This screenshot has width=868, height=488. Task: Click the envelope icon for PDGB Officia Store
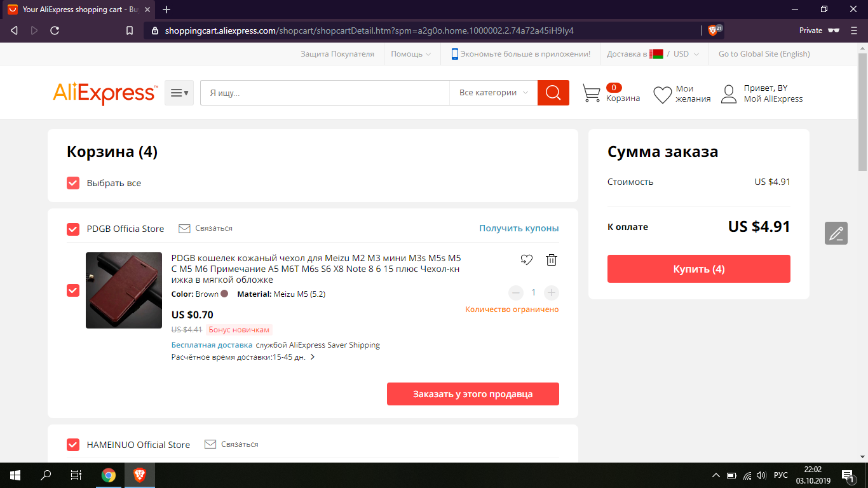click(184, 228)
